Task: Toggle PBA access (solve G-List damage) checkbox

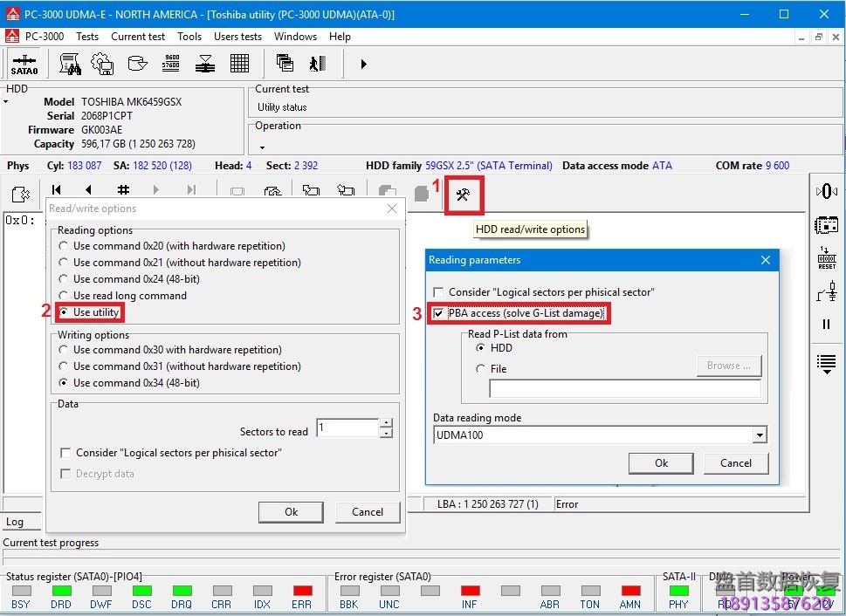Action: tap(439, 313)
